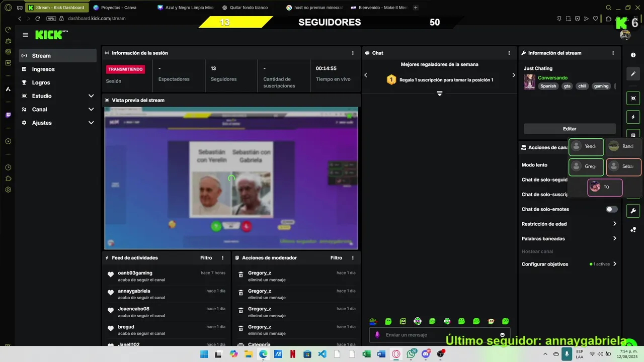Open Filtro in Acciones de moderador
This screenshot has height=362, width=644.
point(336,258)
